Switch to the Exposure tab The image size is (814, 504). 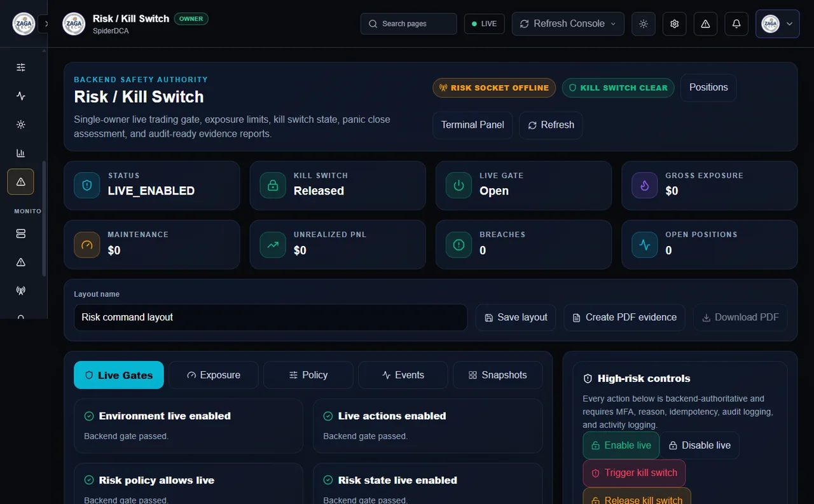tap(214, 375)
